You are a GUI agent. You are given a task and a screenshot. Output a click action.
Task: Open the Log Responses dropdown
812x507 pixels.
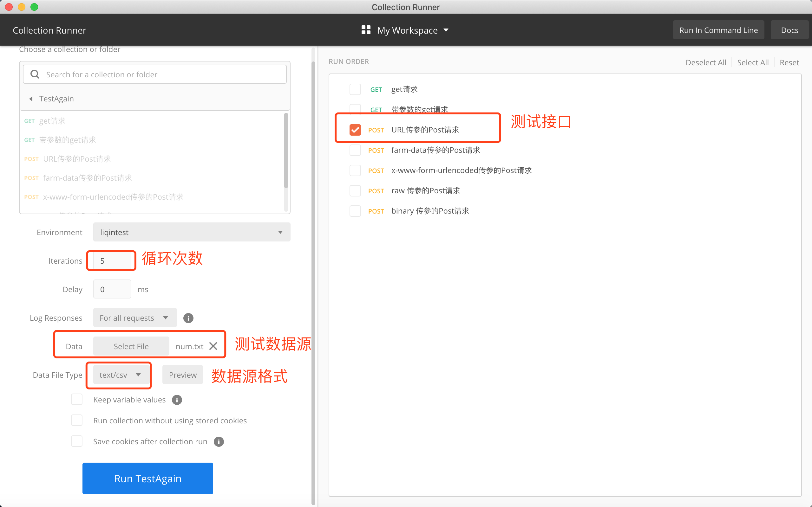(134, 318)
